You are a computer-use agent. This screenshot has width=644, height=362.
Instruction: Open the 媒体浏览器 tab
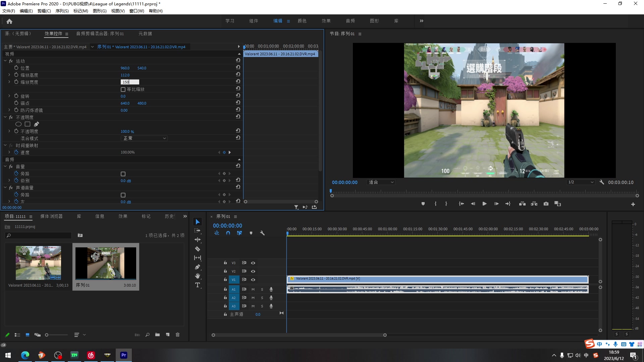[51, 217]
